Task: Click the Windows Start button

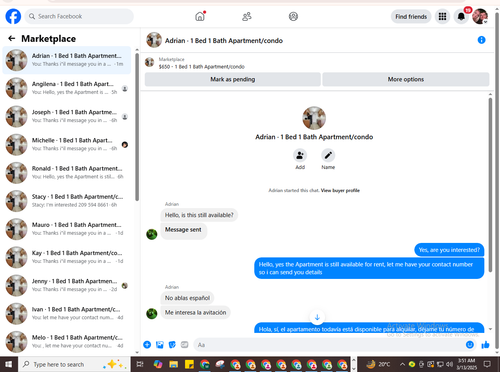Action: tap(8, 364)
